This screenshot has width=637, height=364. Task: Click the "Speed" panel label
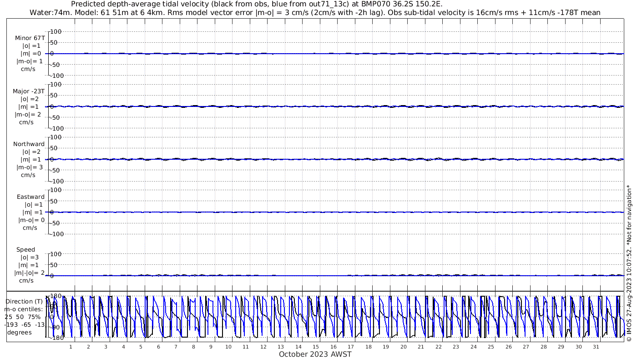coord(26,250)
